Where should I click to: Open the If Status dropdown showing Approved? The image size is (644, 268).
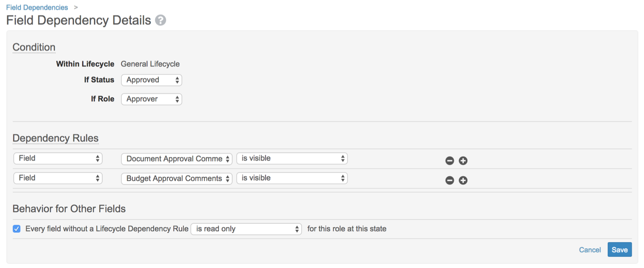(x=152, y=80)
